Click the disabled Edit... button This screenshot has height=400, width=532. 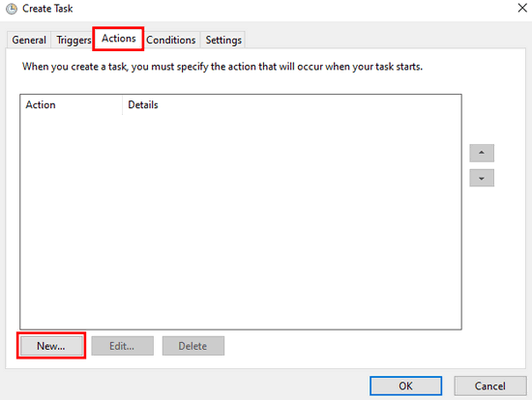tap(122, 346)
